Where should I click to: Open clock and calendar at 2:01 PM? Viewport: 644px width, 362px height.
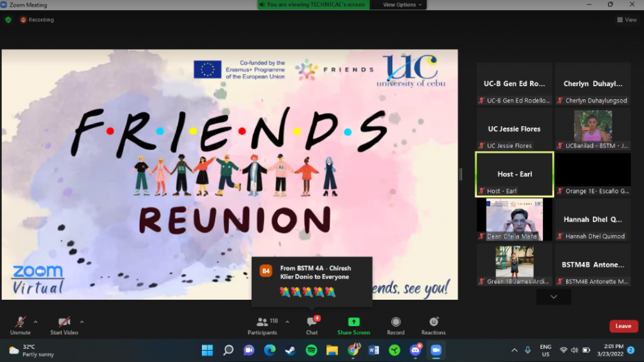point(610,351)
